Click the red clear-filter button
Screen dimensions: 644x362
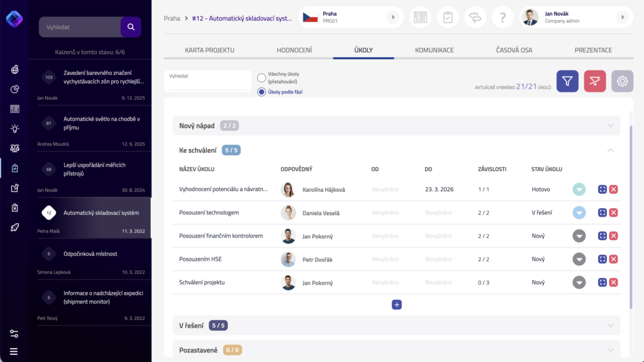(x=595, y=81)
